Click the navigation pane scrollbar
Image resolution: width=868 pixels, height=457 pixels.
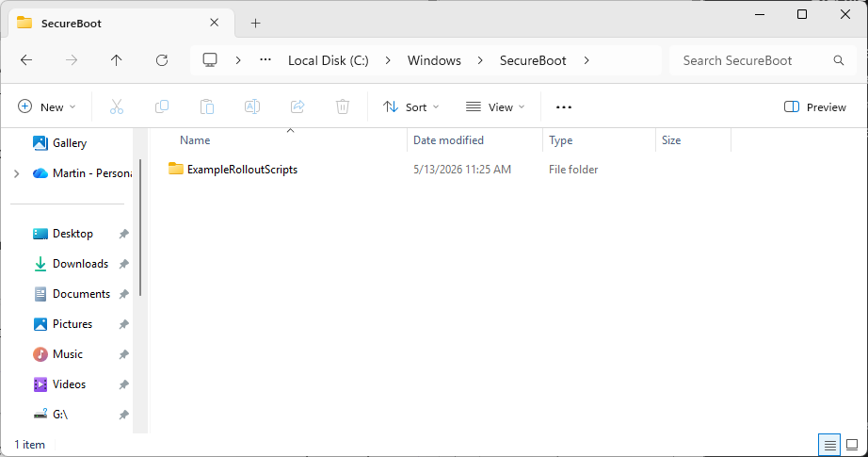coord(140,227)
